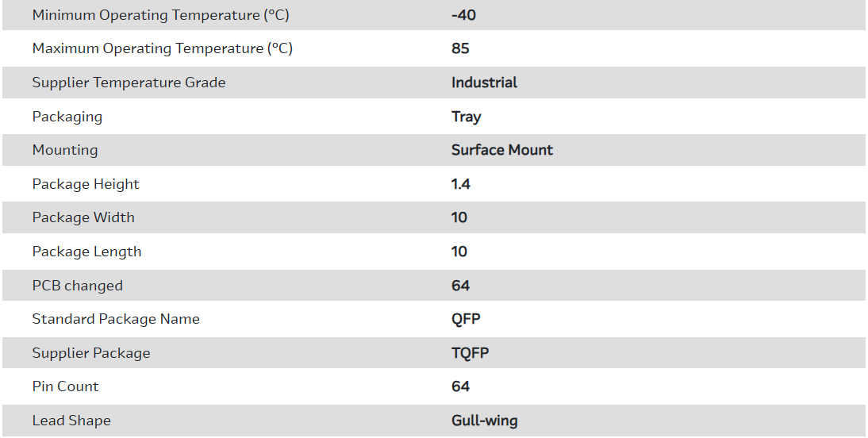
Task: Select the Maximum Operating Temperature row label
Action: pyautogui.click(x=162, y=48)
